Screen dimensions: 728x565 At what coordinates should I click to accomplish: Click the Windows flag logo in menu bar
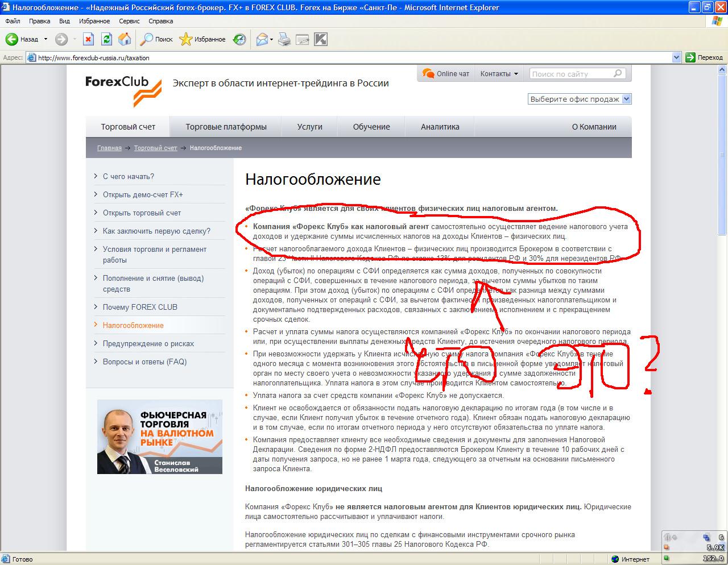click(x=716, y=21)
